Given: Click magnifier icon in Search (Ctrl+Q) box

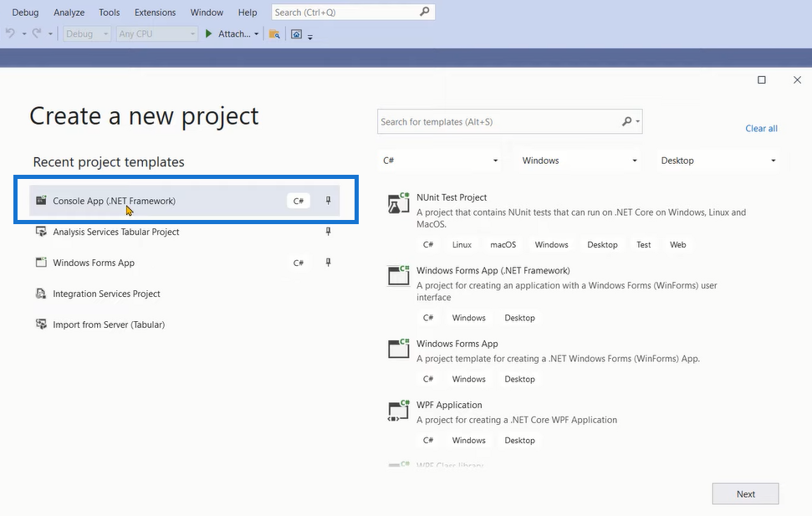Looking at the screenshot, I should (x=424, y=12).
